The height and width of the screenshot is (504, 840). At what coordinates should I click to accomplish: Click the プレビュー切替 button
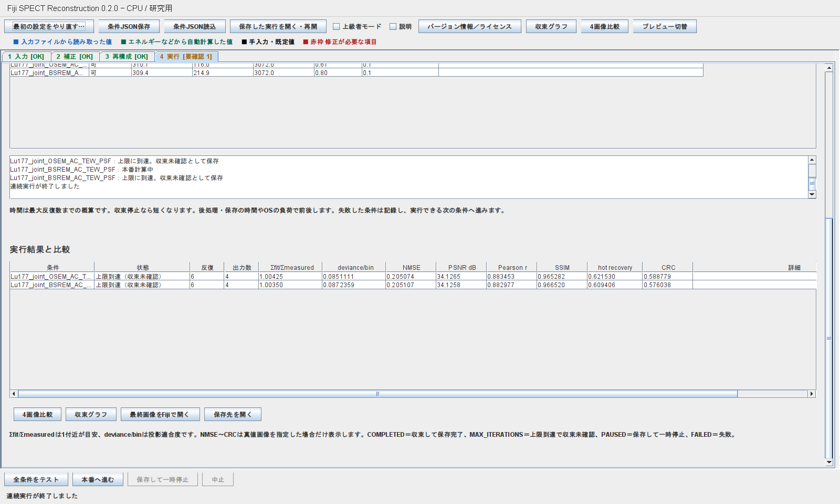pyautogui.click(x=665, y=26)
